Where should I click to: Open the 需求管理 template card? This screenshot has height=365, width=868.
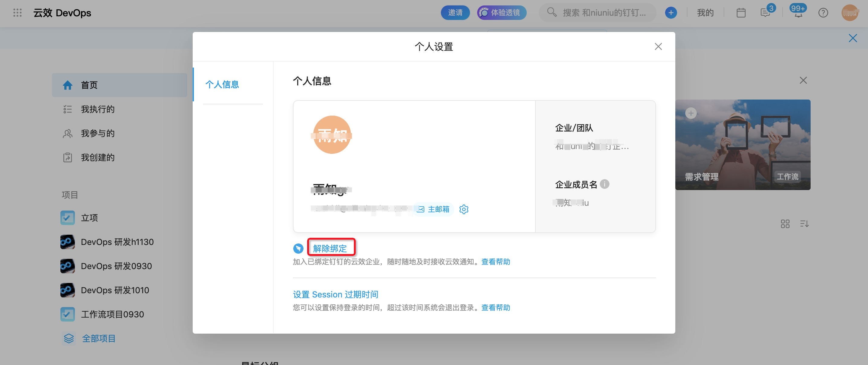pos(743,145)
